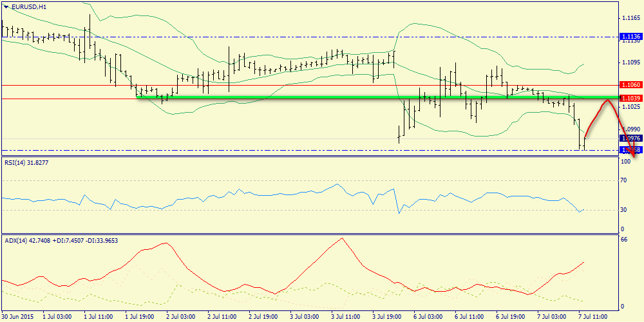Screen dimensions: 644x322
Task: Click the 3 Jul 19:00 time label
Action: [x=387, y=317]
